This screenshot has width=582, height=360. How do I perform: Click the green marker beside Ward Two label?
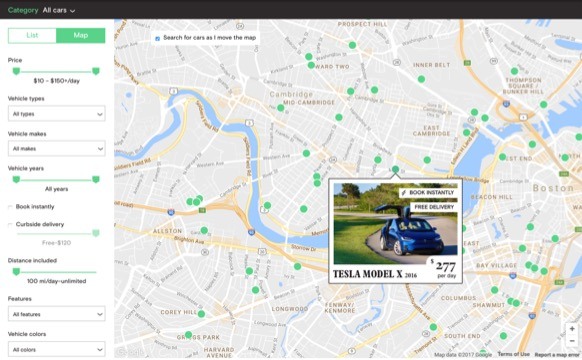tap(311, 65)
